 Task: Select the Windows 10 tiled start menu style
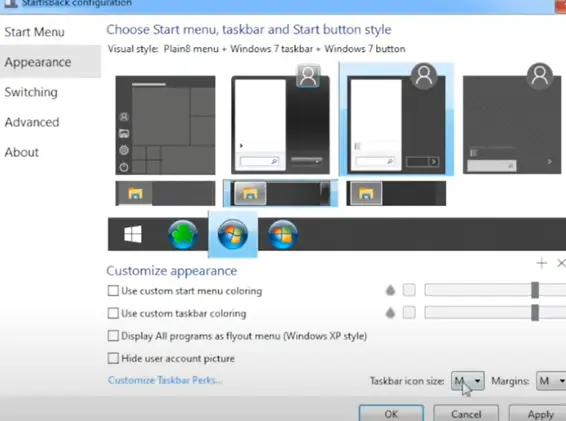click(x=165, y=125)
